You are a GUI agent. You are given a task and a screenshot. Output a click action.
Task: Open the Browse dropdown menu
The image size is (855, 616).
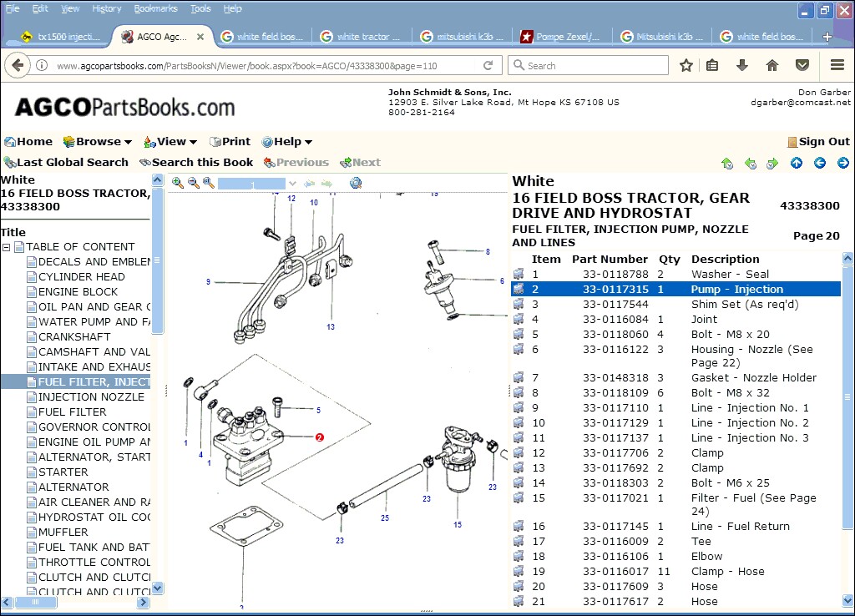pos(98,142)
